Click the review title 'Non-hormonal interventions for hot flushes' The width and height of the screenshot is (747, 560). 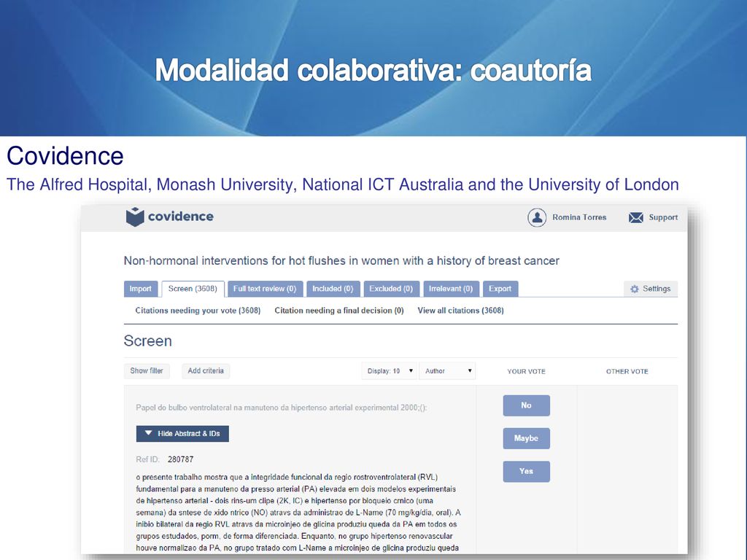pos(341,261)
